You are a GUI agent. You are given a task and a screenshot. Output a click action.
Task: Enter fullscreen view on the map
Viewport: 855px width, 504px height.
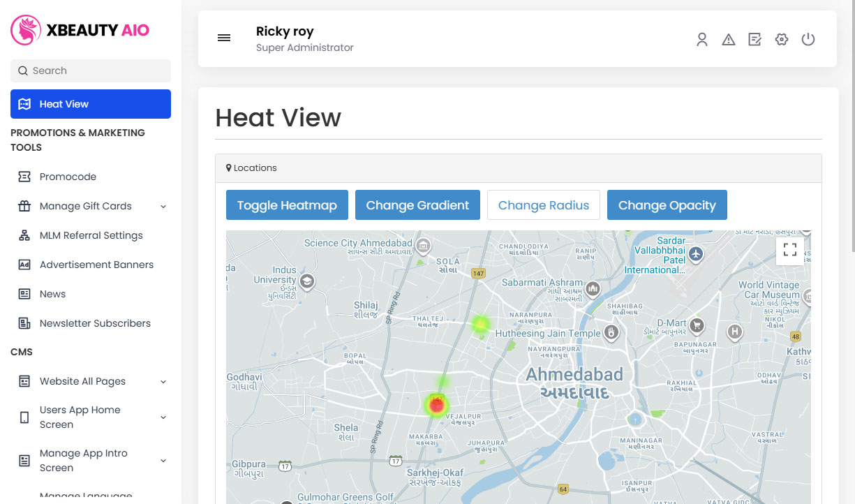[x=789, y=249]
